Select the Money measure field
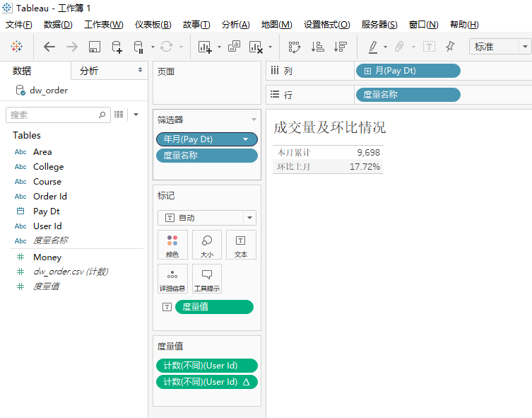The image size is (532, 418). coord(47,257)
